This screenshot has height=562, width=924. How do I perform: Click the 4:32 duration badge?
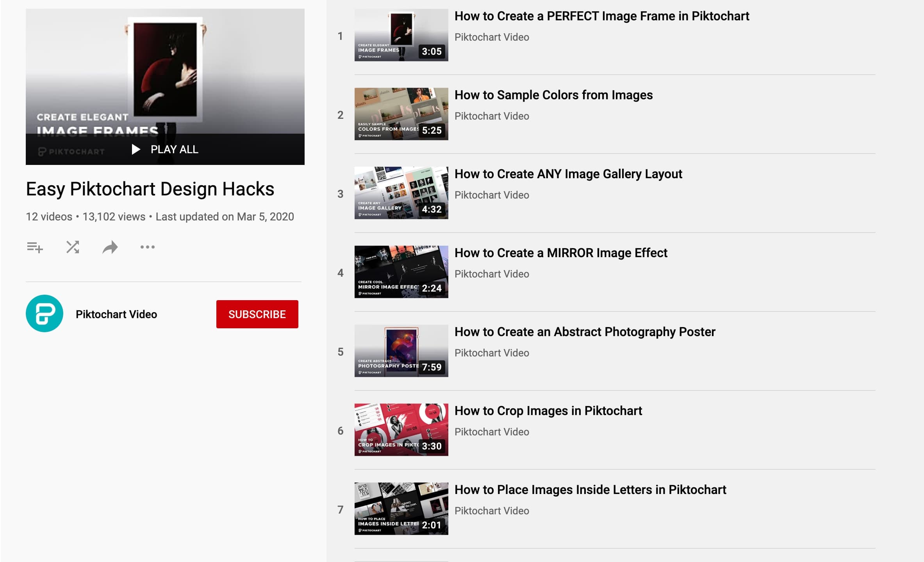click(432, 209)
